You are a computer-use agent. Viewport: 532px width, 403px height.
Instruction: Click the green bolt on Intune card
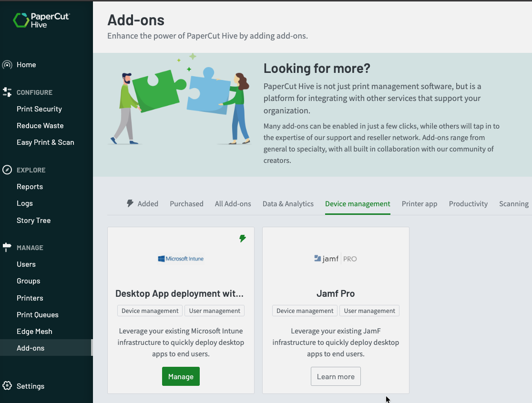click(x=242, y=238)
